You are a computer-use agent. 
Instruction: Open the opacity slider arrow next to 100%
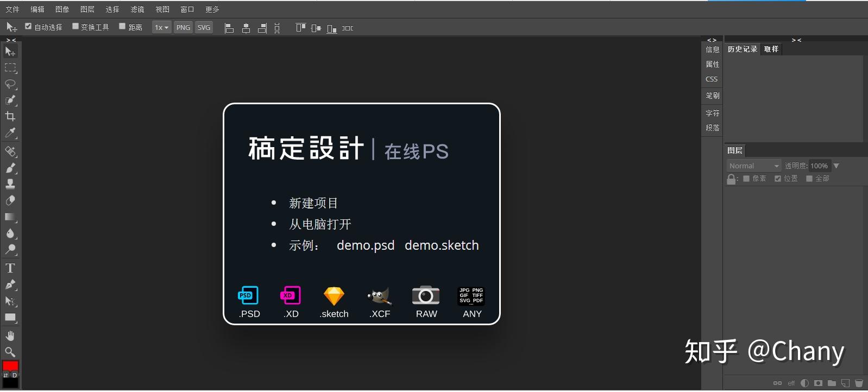click(836, 166)
